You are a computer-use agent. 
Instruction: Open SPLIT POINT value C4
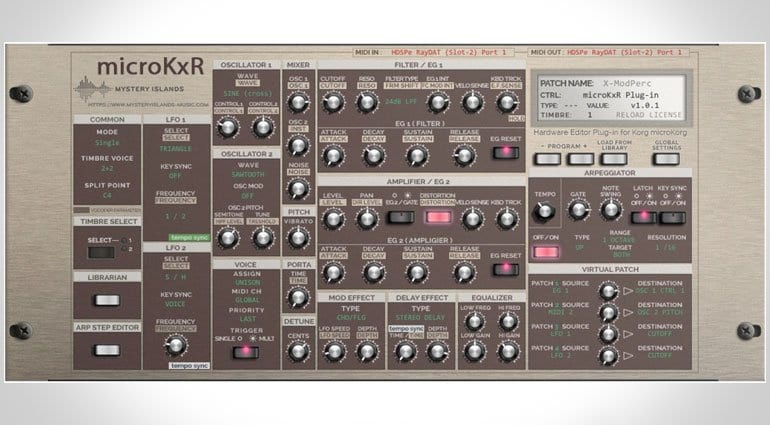107,195
